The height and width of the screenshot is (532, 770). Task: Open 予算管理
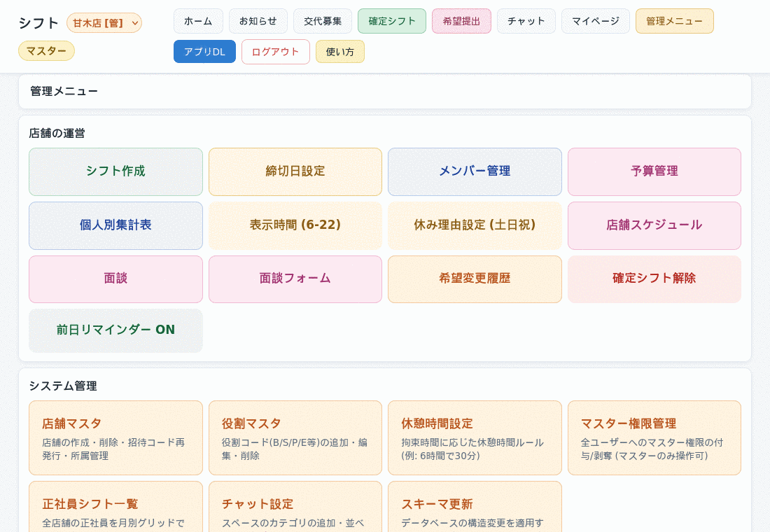point(654,171)
